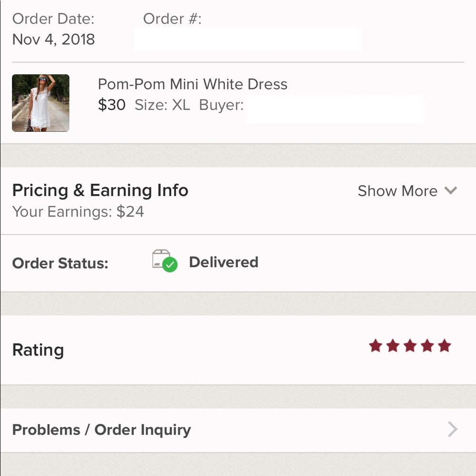476x476 pixels.
Task: Tap the Your Earnings: $24 line
Action: (x=78, y=212)
